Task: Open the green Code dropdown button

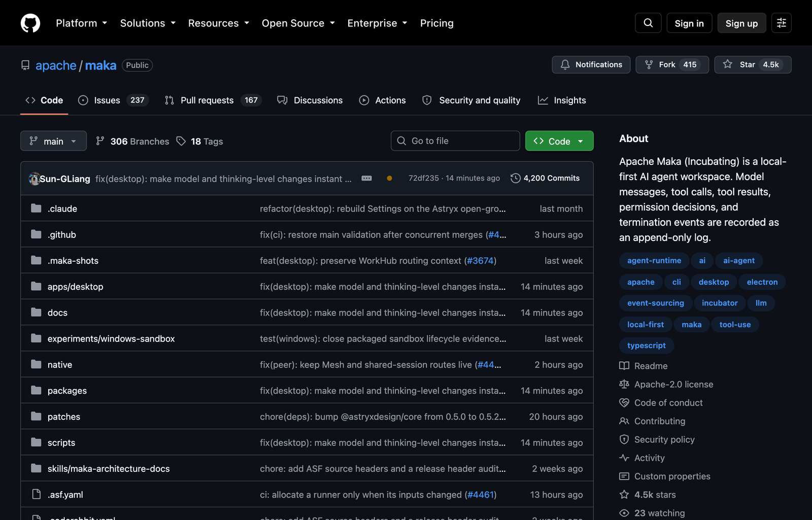Action: 559,141
